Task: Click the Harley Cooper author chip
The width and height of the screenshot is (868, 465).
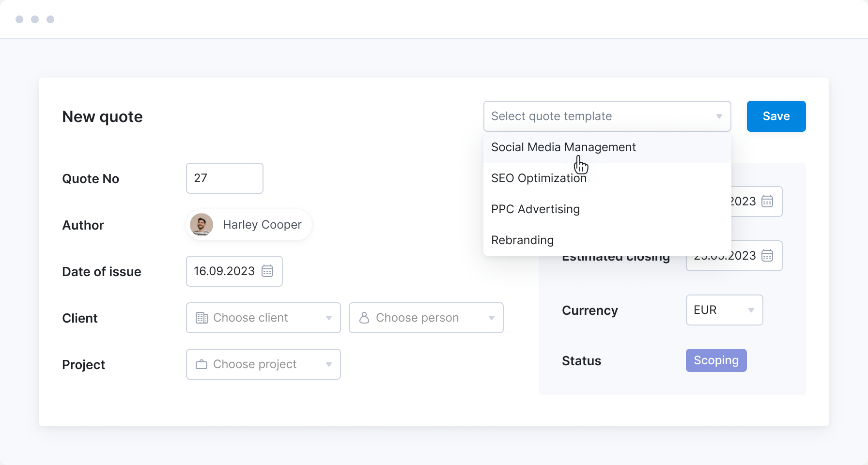Action: pos(249,225)
